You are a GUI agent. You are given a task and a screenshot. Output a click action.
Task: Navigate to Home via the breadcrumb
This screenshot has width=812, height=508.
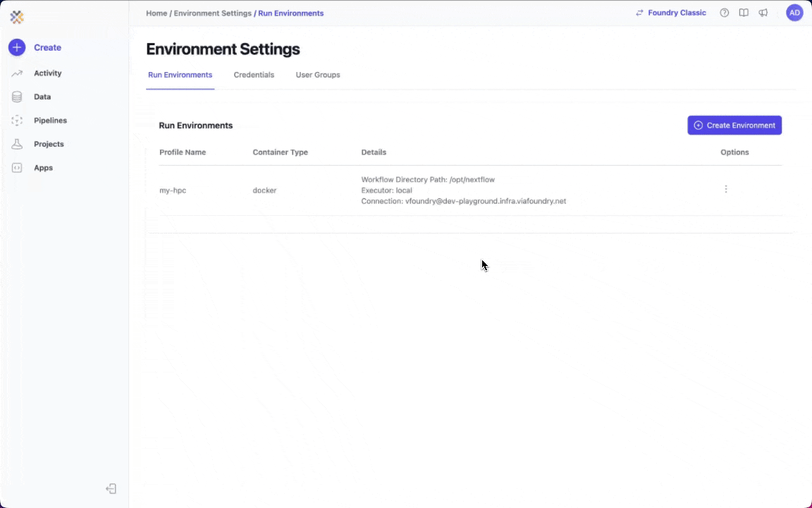pyautogui.click(x=156, y=13)
